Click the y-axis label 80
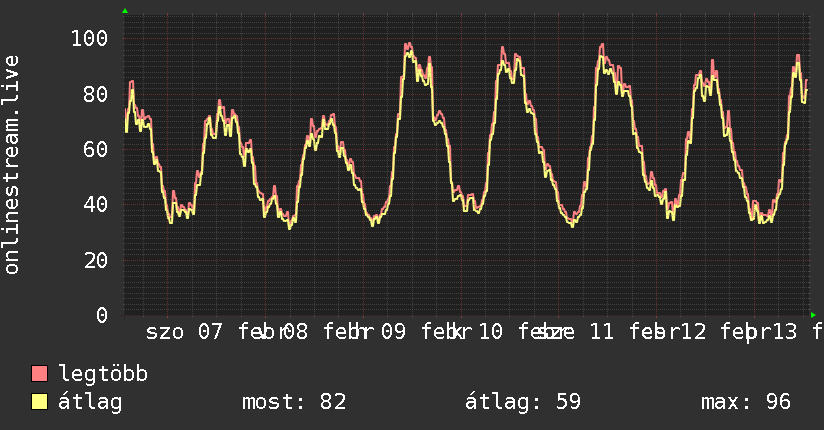The image size is (824, 430). [x=96, y=95]
